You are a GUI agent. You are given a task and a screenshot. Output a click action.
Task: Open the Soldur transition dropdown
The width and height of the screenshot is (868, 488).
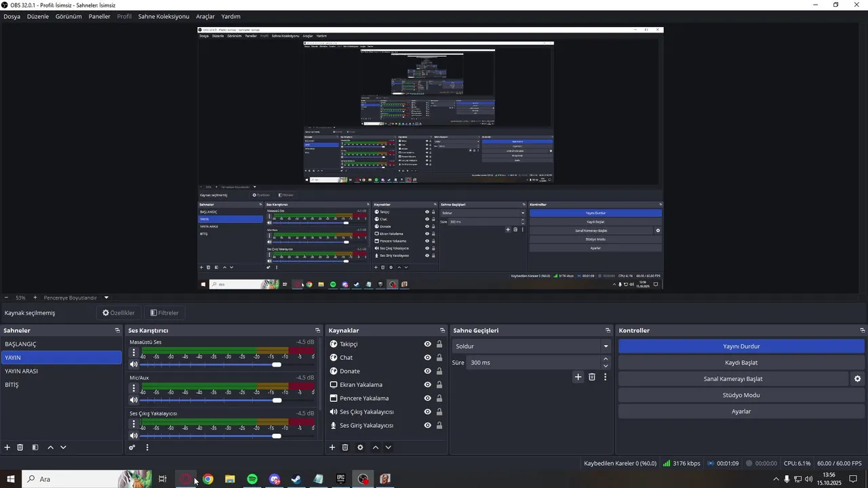coord(532,346)
